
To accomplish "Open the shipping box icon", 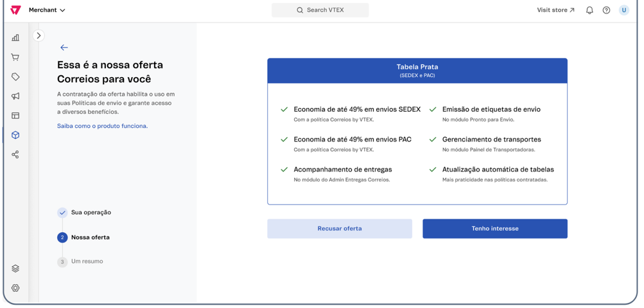I will [15, 135].
